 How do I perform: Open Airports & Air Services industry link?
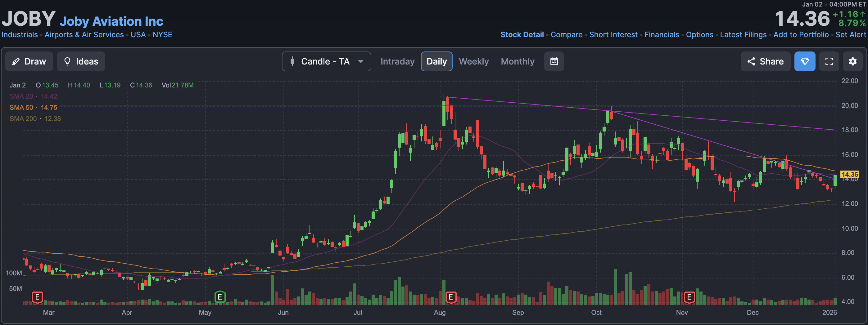pos(84,35)
